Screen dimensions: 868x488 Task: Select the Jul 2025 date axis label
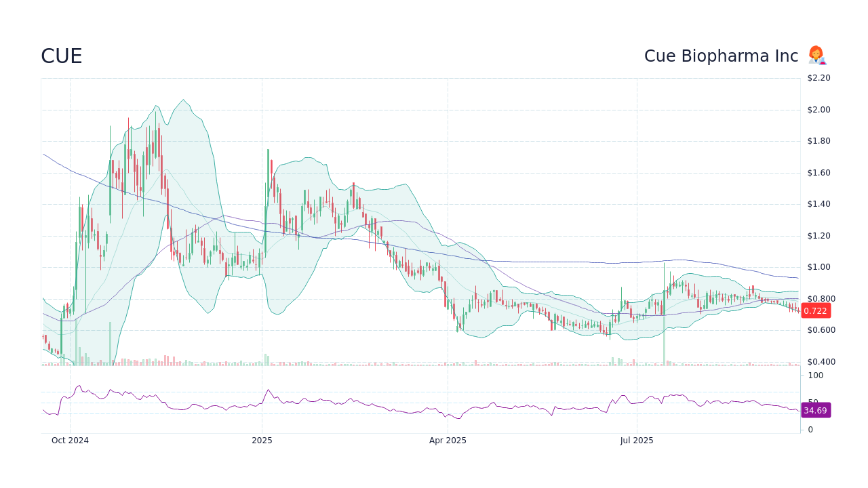pos(637,440)
